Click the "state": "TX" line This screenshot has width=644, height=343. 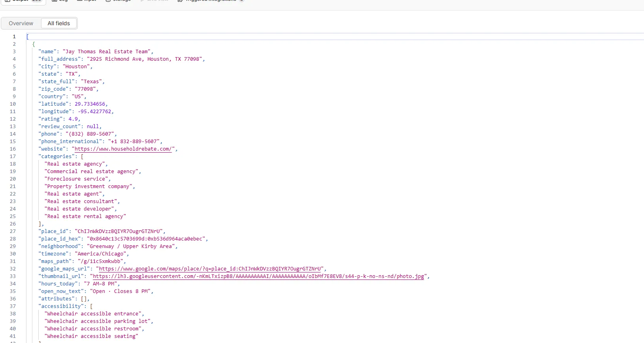coord(59,74)
